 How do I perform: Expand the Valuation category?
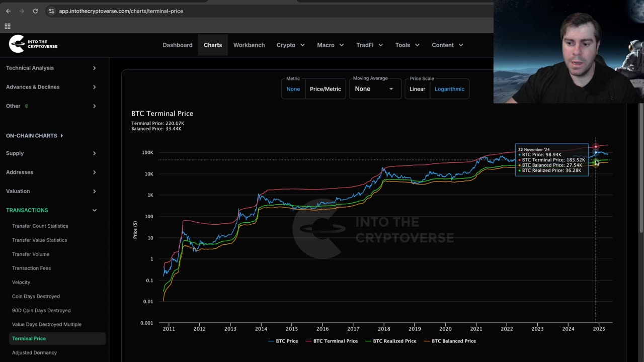coord(51,192)
